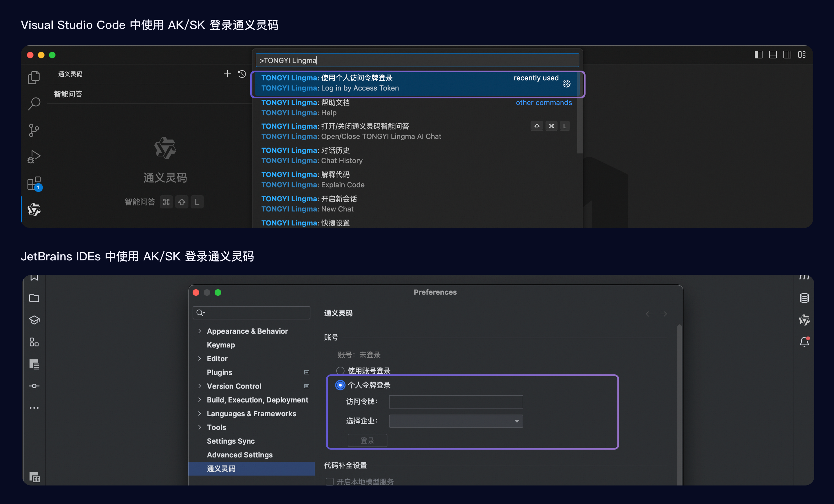Toggle bottom panel layout icon in VS Code
Image resolution: width=834 pixels, height=504 pixels.
tap(773, 54)
